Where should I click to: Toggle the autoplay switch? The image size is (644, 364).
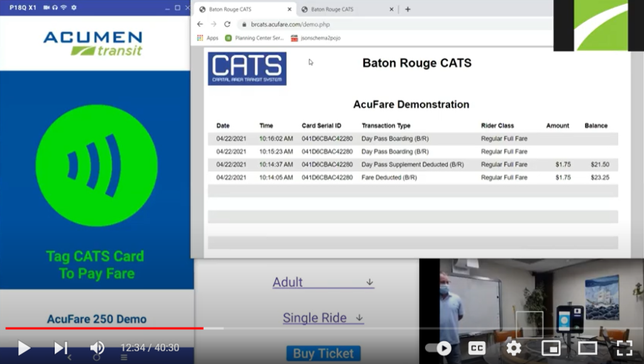click(438, 348)
